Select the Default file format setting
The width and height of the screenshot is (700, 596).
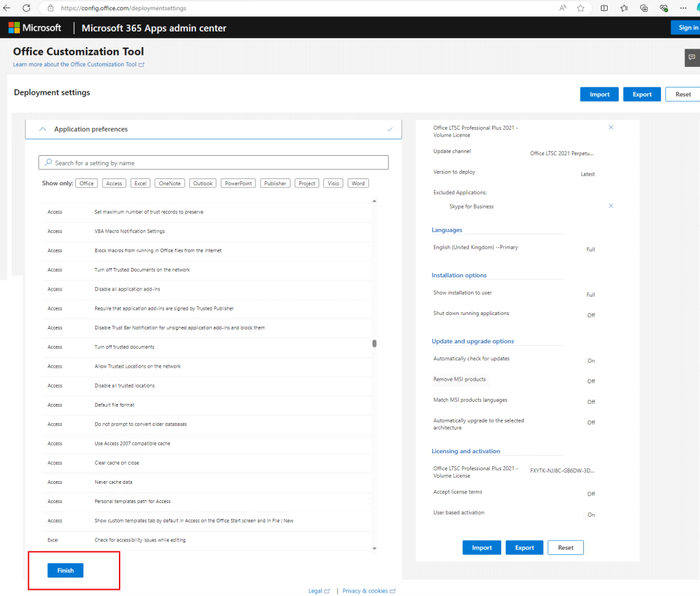(114, 405)
